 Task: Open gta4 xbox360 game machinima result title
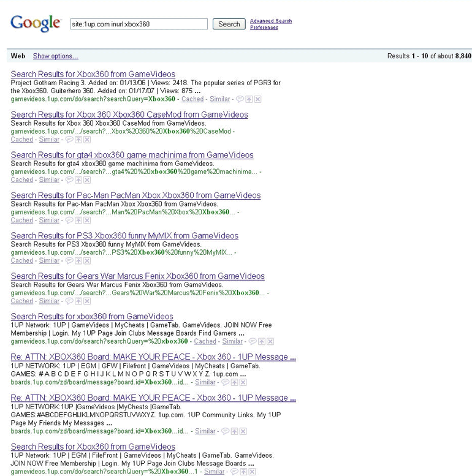(132, 155)
